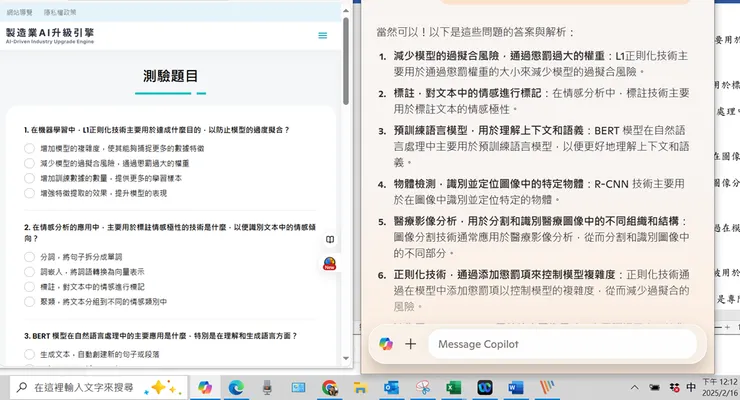Screen dimensions: 740x400
Task: Click the Message Copilot input field
Action: 562,344
